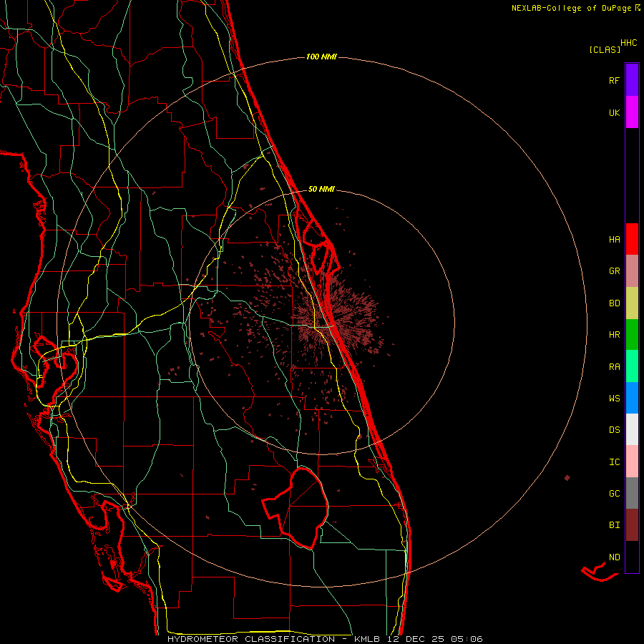Click the UK magenta legend swatch
Viewport: 644px width, 644px height.
click(x=632, y=112)
